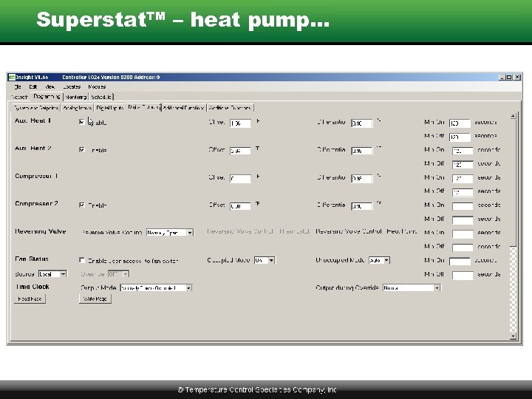Viewport: 532px width, 399px height.
Task: Click the Read Page button
Action: coord(30,299)
